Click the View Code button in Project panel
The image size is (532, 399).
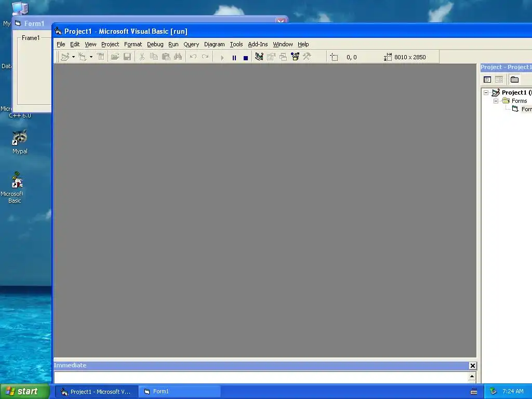click(487, 79)
